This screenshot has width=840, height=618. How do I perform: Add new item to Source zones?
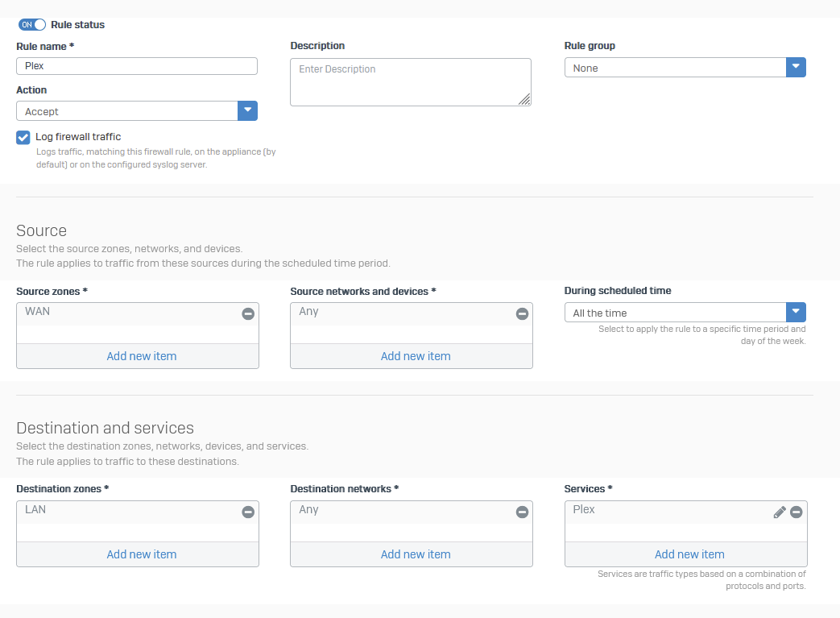pyautogui.click(x=142, y=356)
